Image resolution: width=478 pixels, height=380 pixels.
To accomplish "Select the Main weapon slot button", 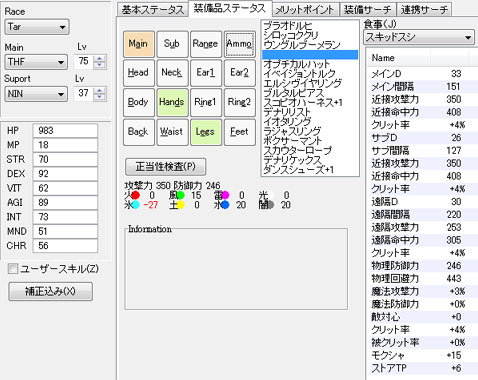I will (x=139, y=44).
